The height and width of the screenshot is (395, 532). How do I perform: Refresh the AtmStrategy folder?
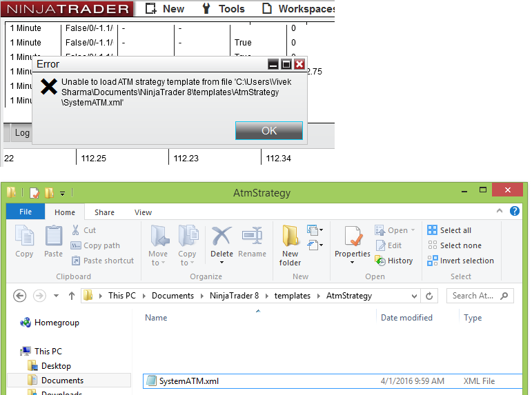pos(429,296)
